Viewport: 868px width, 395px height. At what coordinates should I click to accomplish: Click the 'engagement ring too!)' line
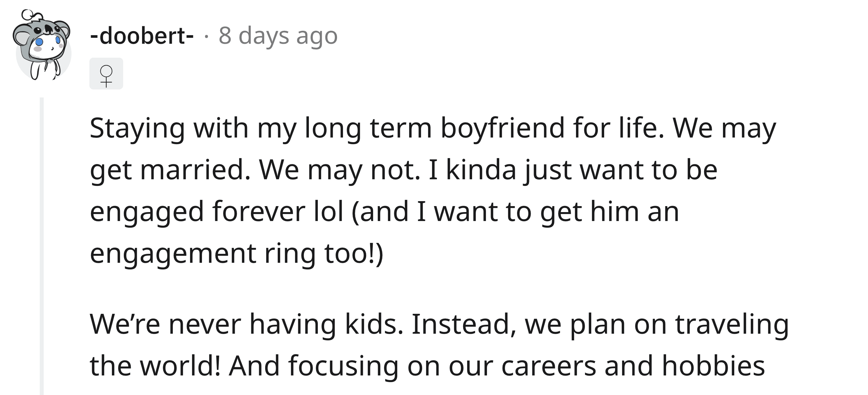237,254
